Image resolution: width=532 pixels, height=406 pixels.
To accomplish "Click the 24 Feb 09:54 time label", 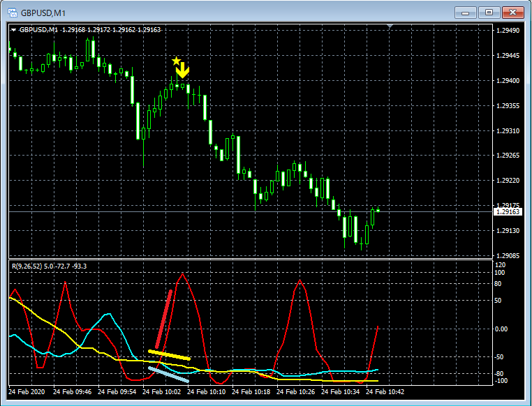I will (117, 392).
